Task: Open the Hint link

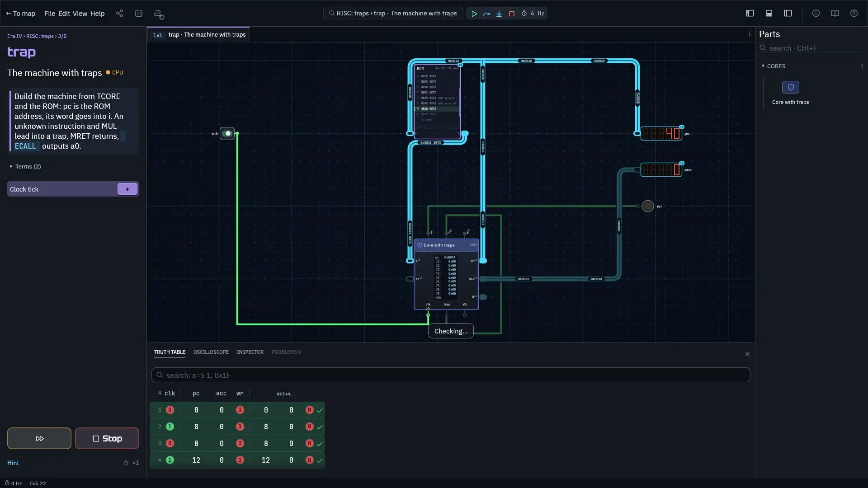Action: click(x=13, y=463)
